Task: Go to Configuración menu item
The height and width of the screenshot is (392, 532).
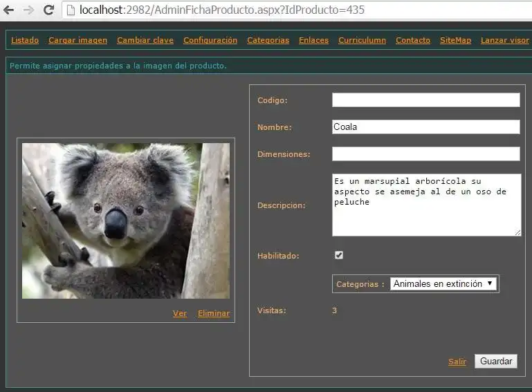Action: point(210,40)
